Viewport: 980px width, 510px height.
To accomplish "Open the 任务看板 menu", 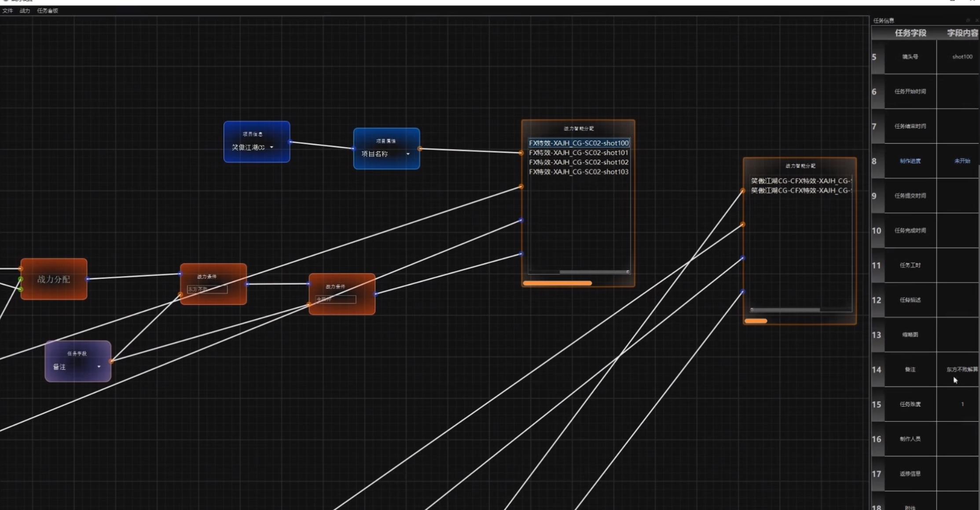I will pyautogui.click(x=48, y=11).
